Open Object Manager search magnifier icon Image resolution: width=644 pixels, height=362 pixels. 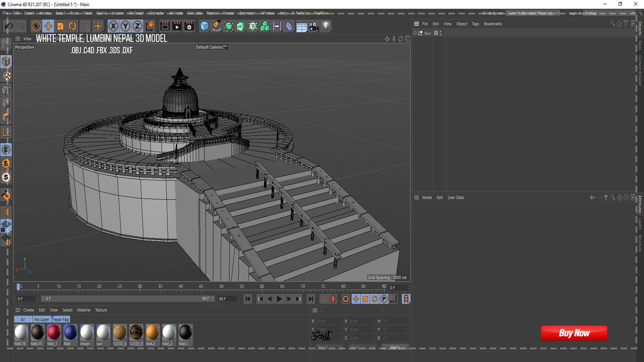coord(612,24)
